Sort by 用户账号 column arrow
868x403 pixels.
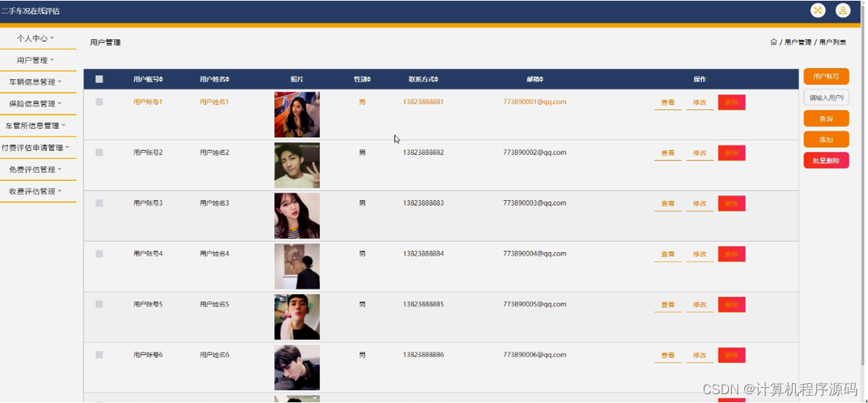coord(161,79)
